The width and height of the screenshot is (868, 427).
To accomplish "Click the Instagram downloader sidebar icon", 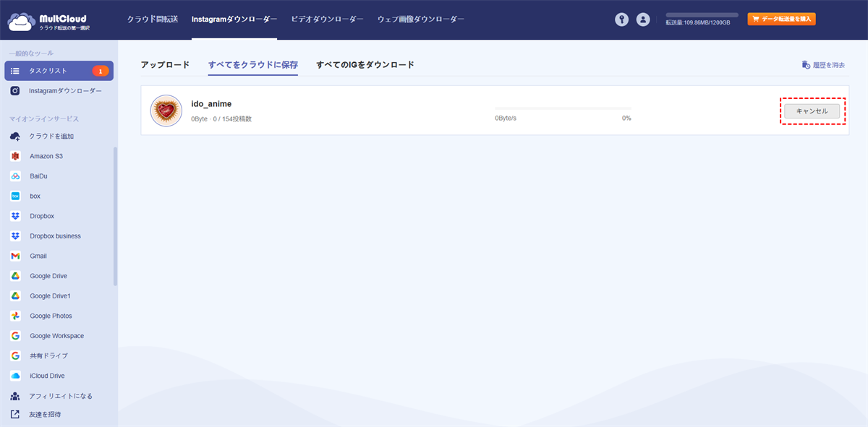I will point(15,91).
